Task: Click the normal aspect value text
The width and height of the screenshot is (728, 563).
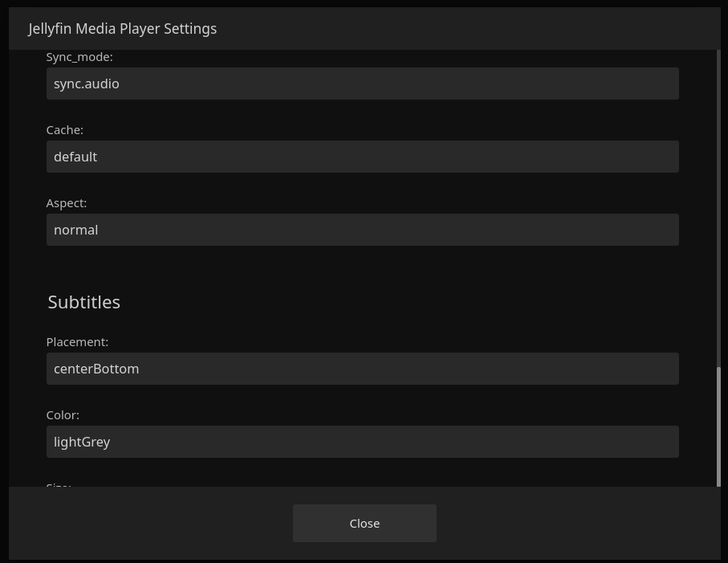Action: (x=75, y=230)
